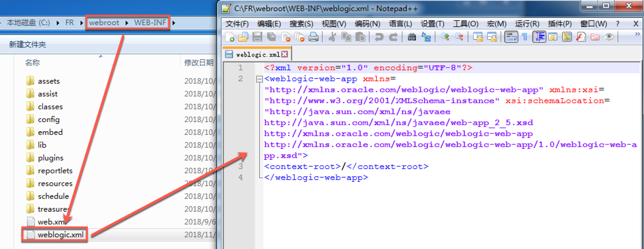
Task: Open the Document Map toolbar icon
Action: point(567,37)
